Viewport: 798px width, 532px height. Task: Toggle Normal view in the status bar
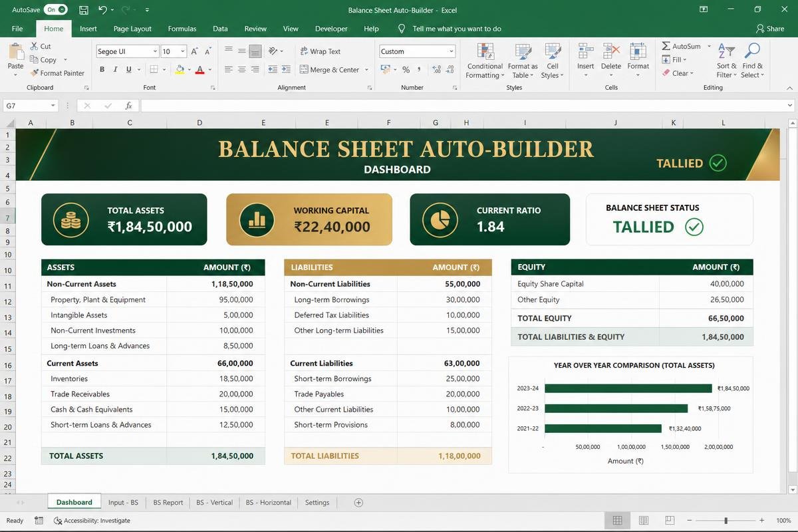[617, 521]
